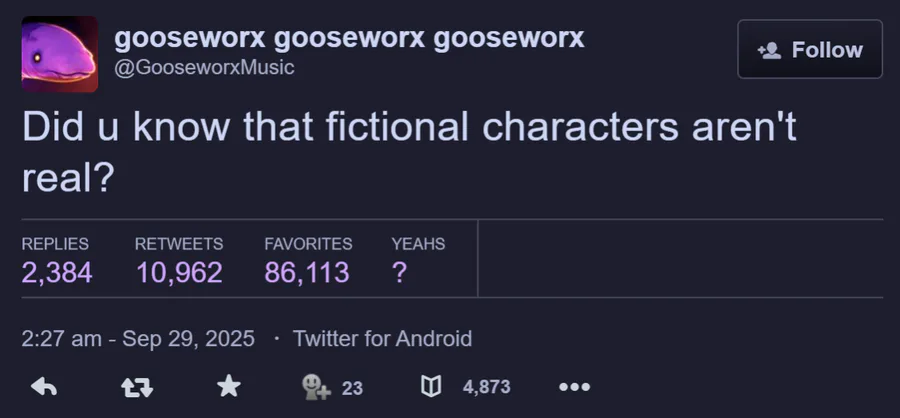
Task: Click the reply arrow icon
Action: [43, 387]
